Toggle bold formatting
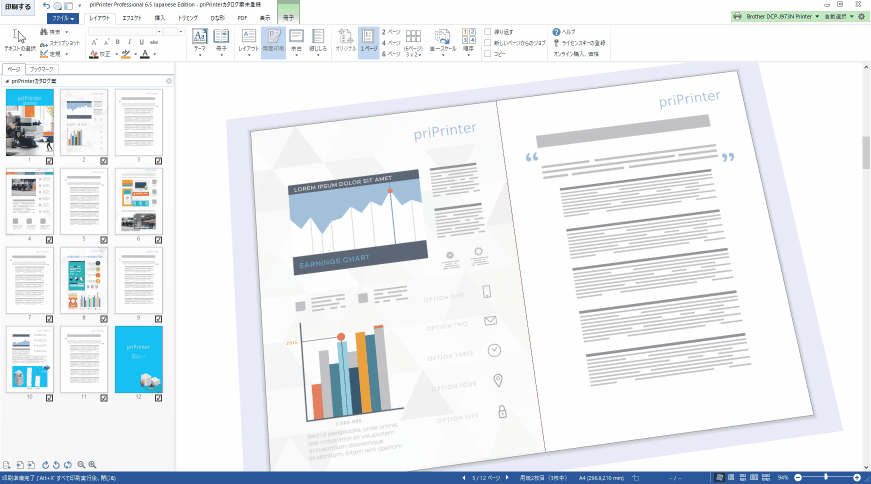Image resolution: width=871 pixels, height=484 pixels. click(x=117, y=42)
